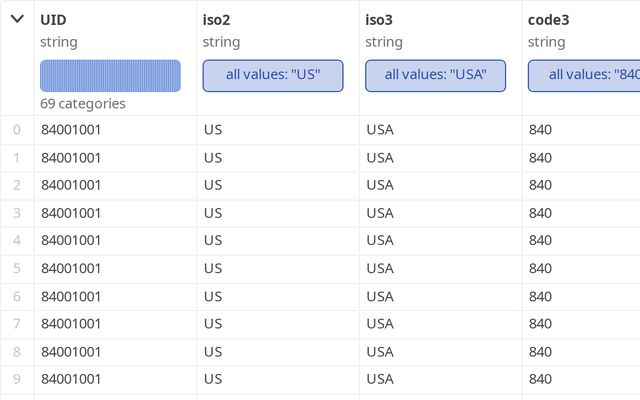Click the code3 cell in row 8
640x400 pixels.
click(540, 352)
